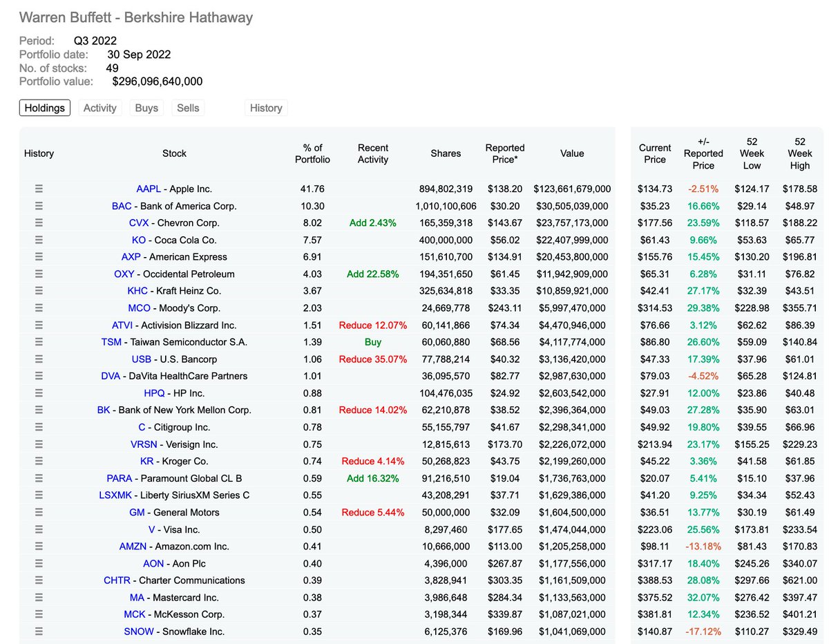This screenshot has width=829, height=644.
Task: Click the 'Add 22.58%' activity cell
Action: [373, 274]
